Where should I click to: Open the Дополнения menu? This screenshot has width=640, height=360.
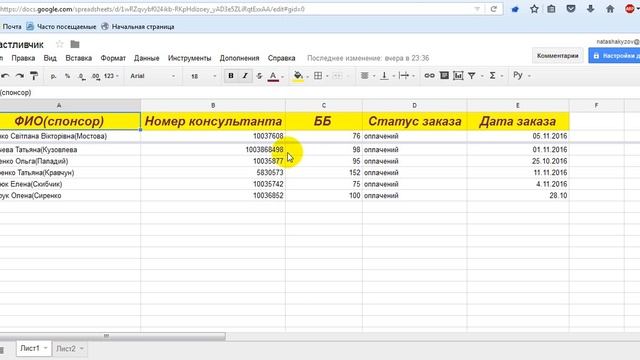[239, 58]
